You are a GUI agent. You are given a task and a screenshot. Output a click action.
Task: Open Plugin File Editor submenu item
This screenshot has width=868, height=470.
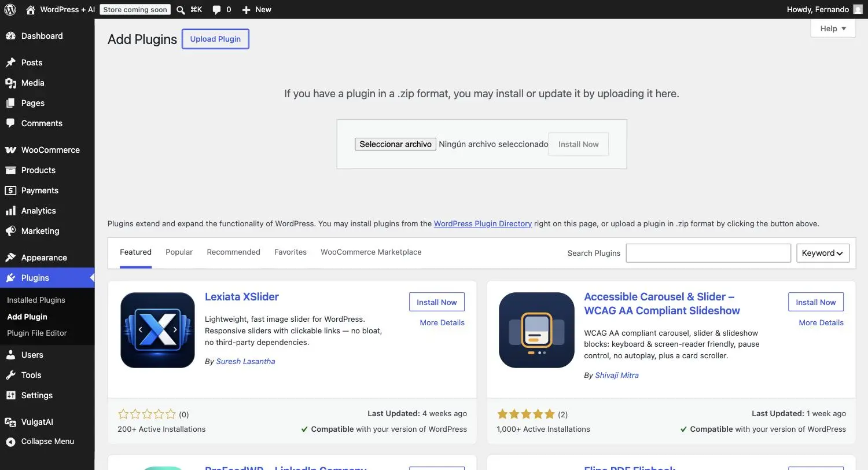37,333
